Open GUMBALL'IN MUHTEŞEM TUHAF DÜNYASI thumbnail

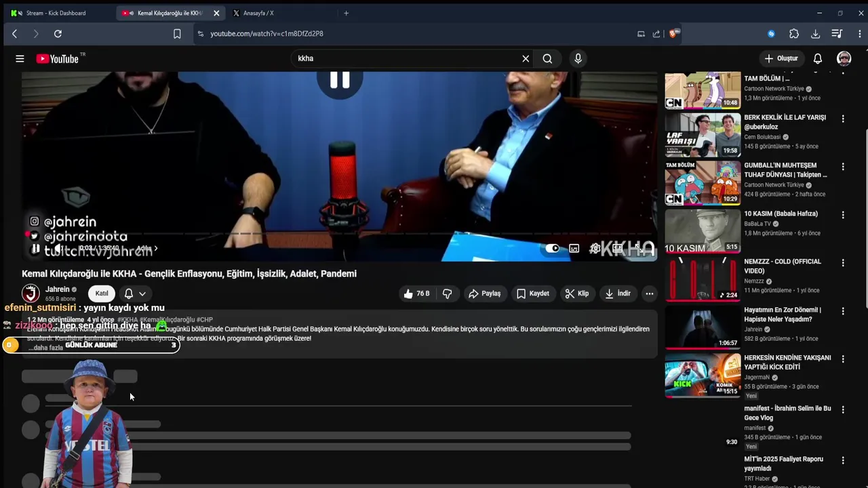coord(703,182)
